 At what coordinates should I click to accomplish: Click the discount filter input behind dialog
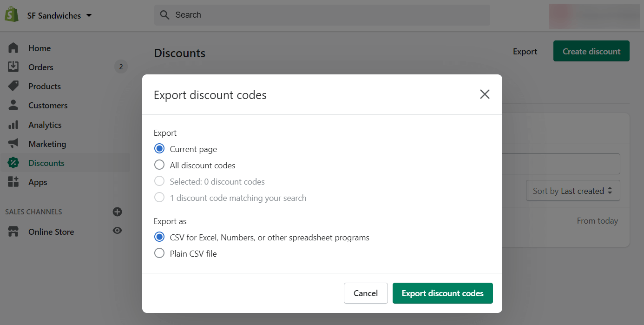tap(561, 164)
